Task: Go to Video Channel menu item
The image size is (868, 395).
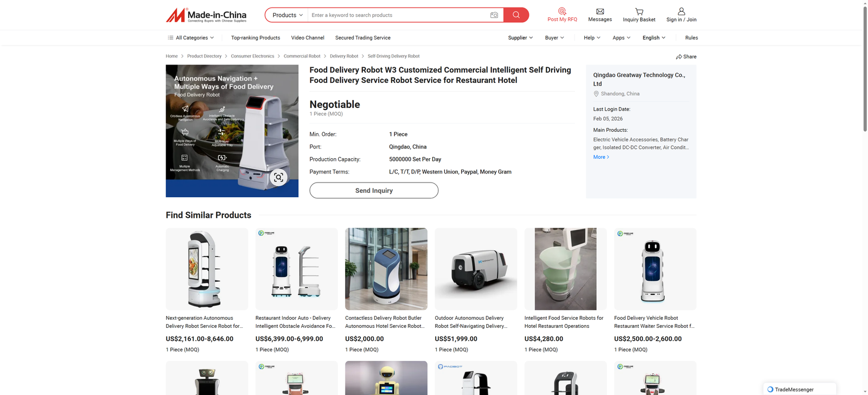Action: (308, 38)
